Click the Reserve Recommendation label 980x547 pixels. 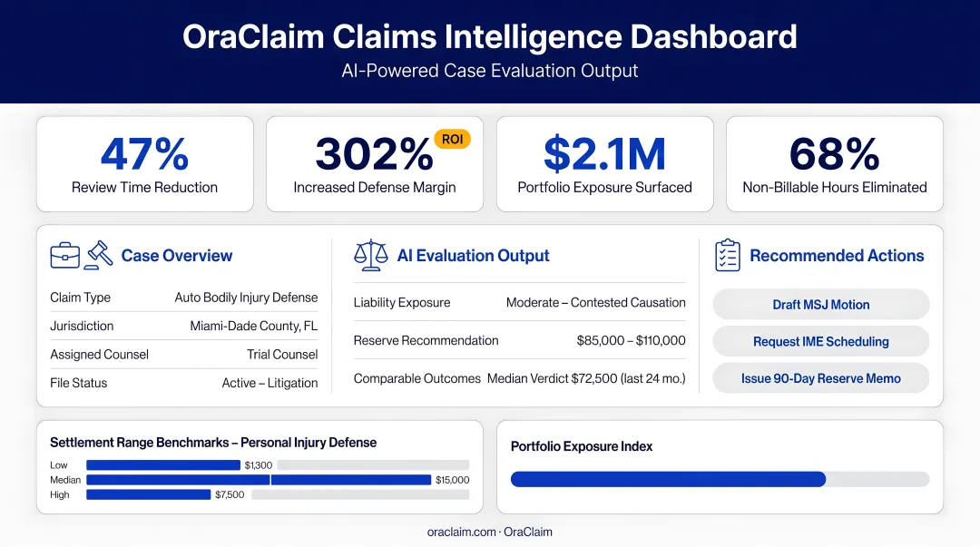[426, 341]
